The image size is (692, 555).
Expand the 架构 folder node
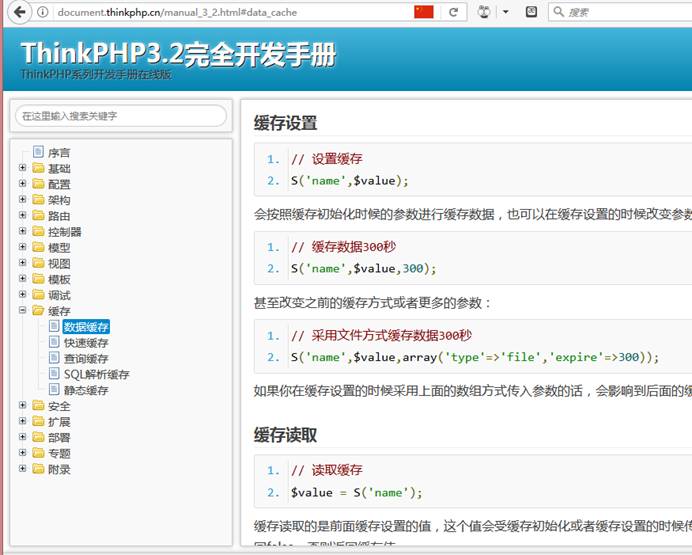pos(23,199)
